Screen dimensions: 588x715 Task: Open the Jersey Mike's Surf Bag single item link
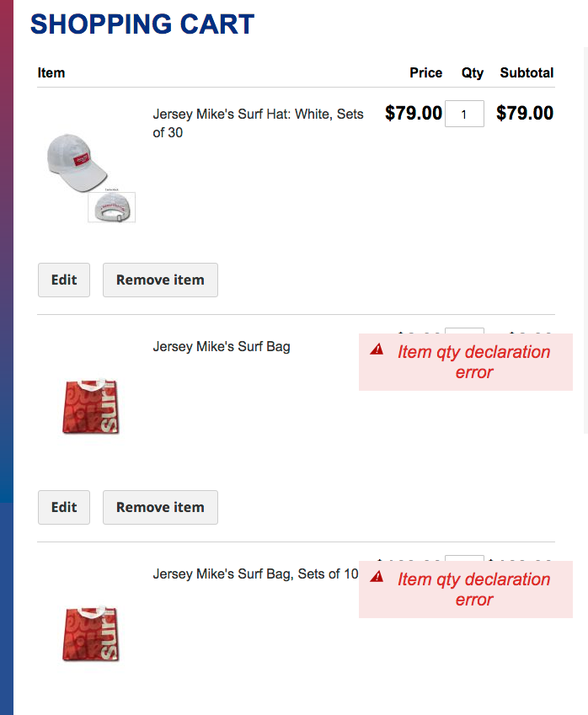(x=222, y=346)
